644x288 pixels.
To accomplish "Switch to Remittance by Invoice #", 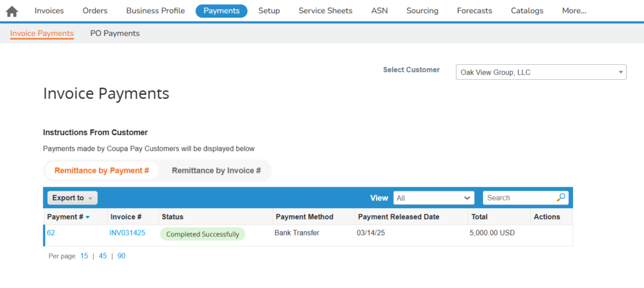I will (216, 170).
